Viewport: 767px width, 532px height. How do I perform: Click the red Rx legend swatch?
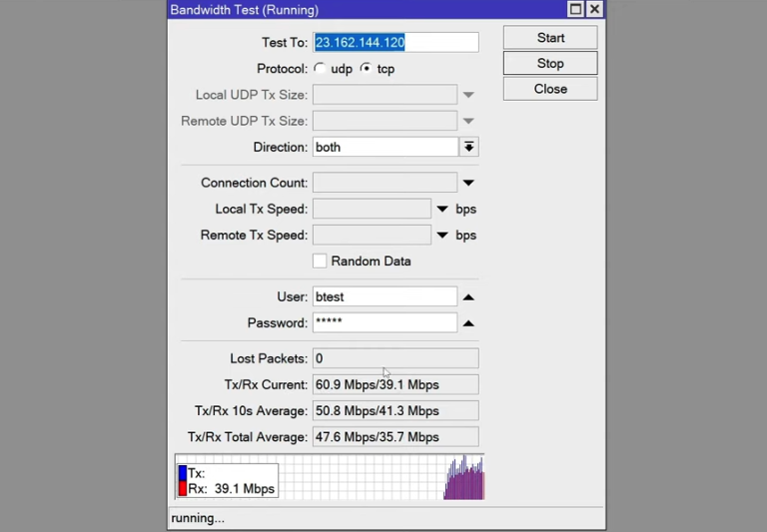pyautogui.click(x=183, y=488)
